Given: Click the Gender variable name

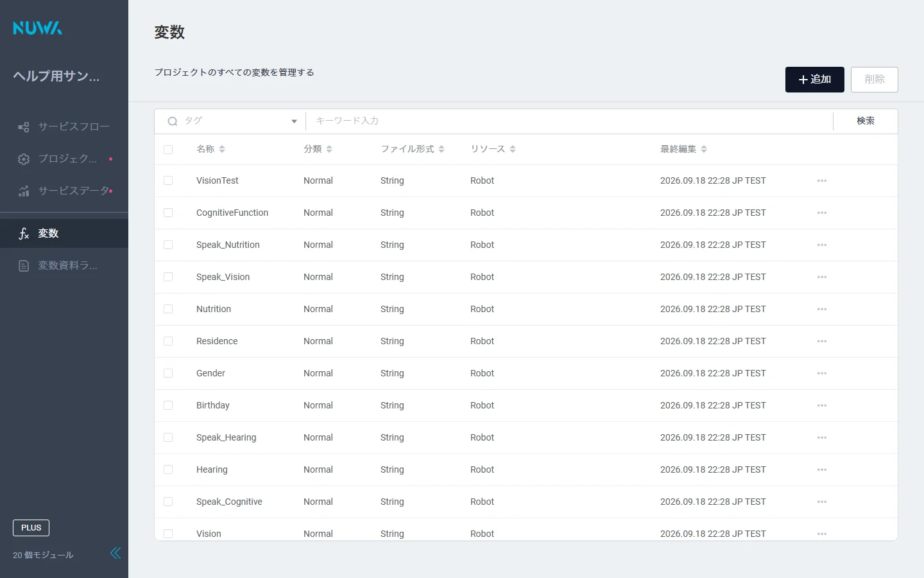Looking at the screenshot, I should click(x=210, y=373).
